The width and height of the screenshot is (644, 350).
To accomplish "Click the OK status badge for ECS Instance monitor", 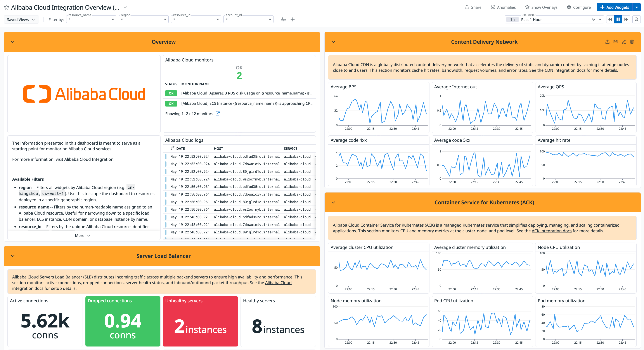I will (171, 103).
